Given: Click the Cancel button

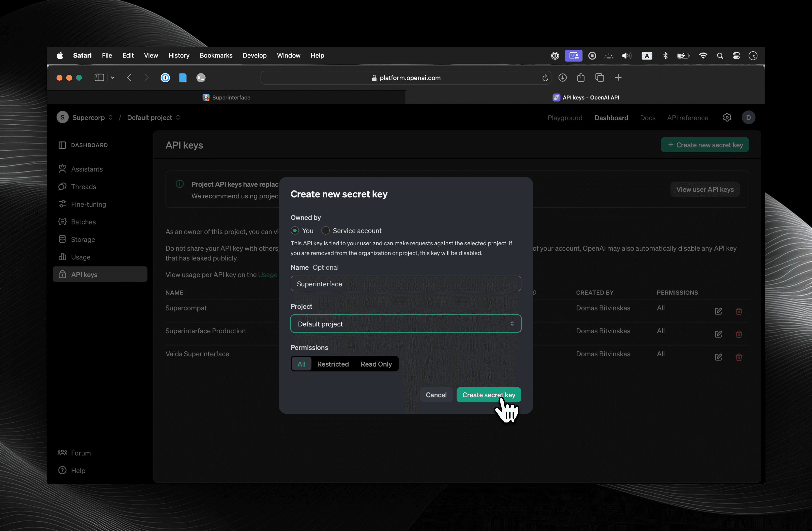Looking at the screenshot, I should pyautogui.click(x=436, y=394).
